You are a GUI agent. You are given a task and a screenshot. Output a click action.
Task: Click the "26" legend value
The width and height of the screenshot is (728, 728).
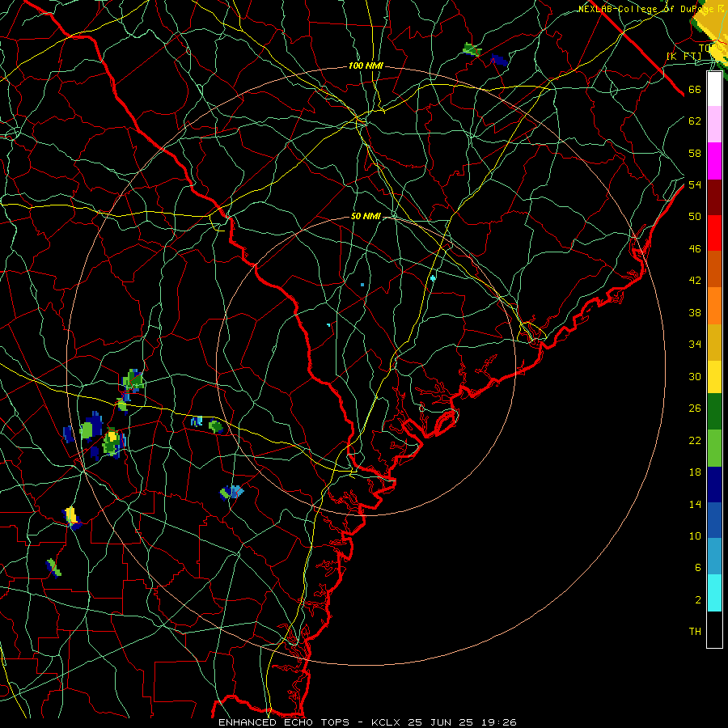[x=695, y=408]
